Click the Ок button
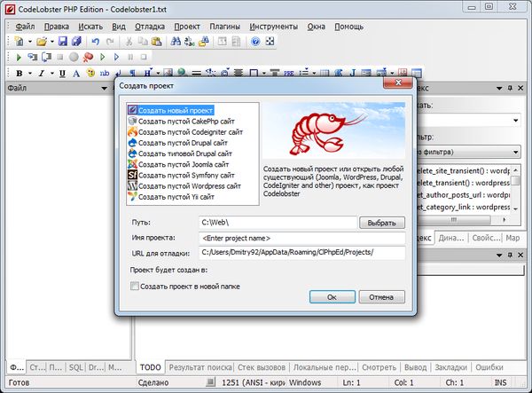 pyautogui.click(x=331, y=297)
